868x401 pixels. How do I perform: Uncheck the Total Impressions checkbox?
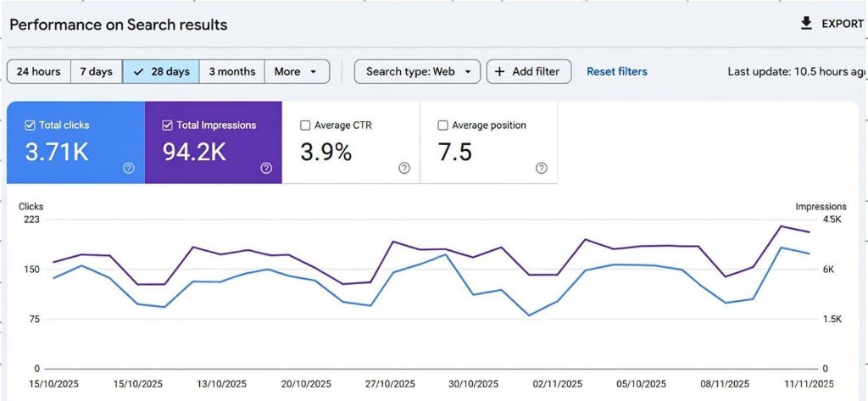[167, 125]
